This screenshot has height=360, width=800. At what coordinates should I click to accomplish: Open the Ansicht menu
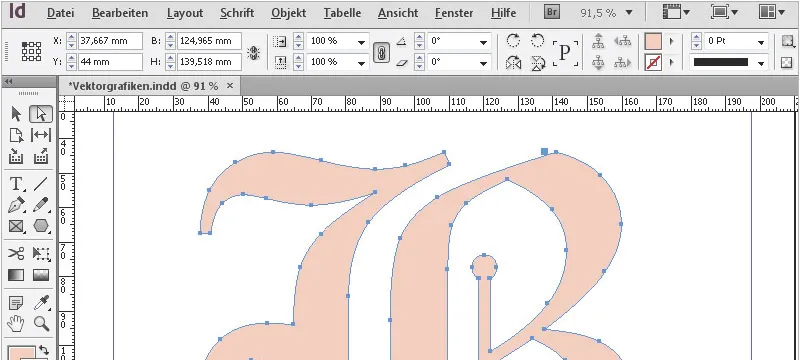[x=398, y=13]
